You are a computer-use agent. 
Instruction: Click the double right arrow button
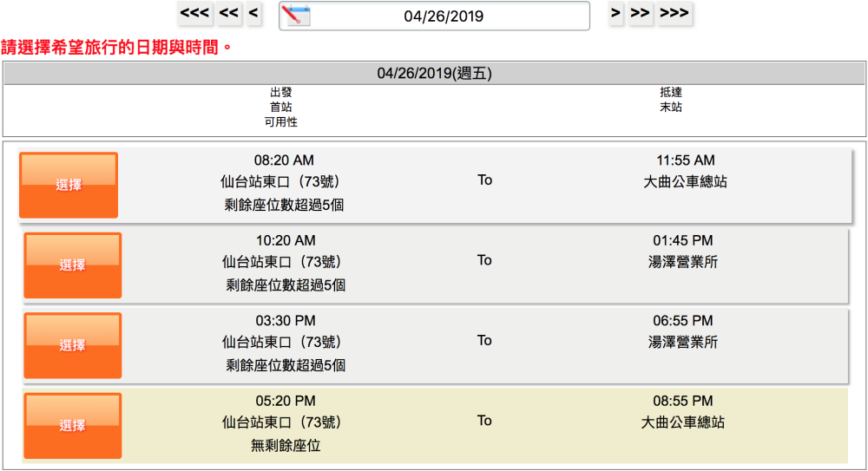pos(641,14)
